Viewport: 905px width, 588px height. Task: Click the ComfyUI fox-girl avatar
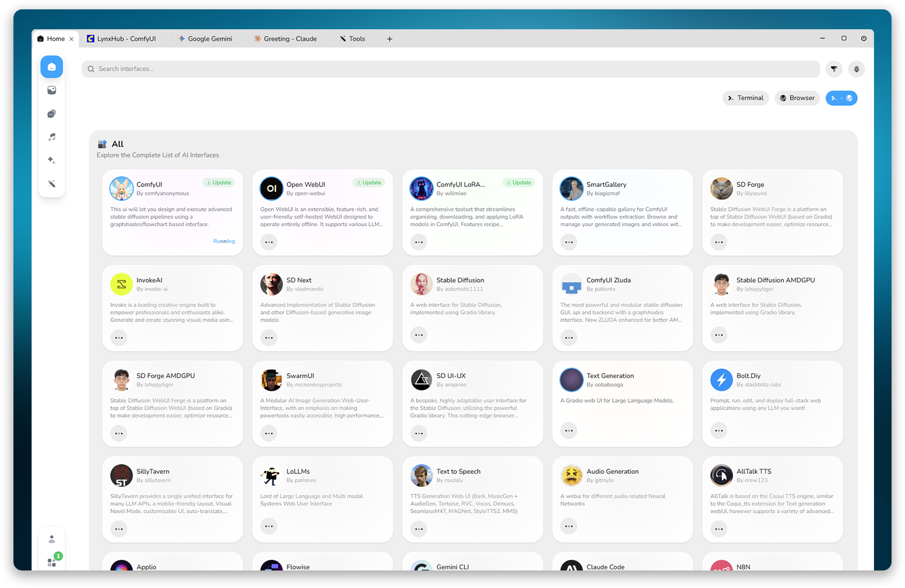tap(122, 189)
